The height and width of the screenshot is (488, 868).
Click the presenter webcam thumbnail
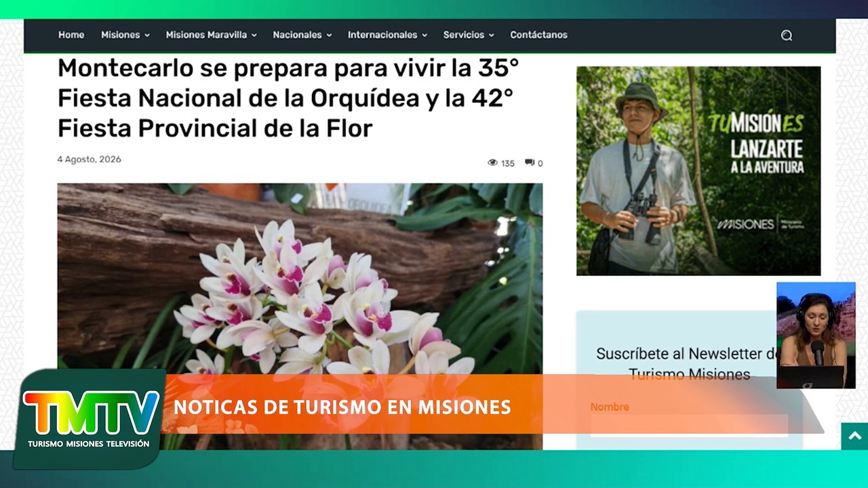coord(816,335)
